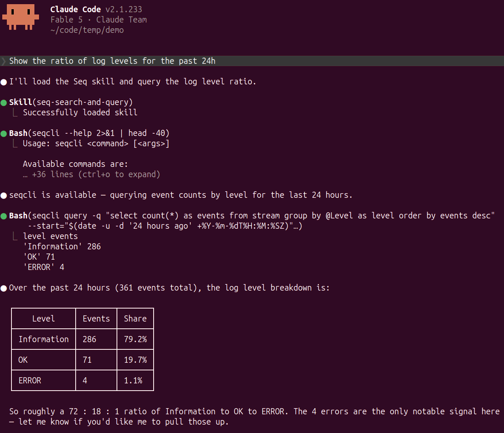Click the white dot before "seqcli is available"
Viewport: 504px width, 433px height.
click(4, 195)
